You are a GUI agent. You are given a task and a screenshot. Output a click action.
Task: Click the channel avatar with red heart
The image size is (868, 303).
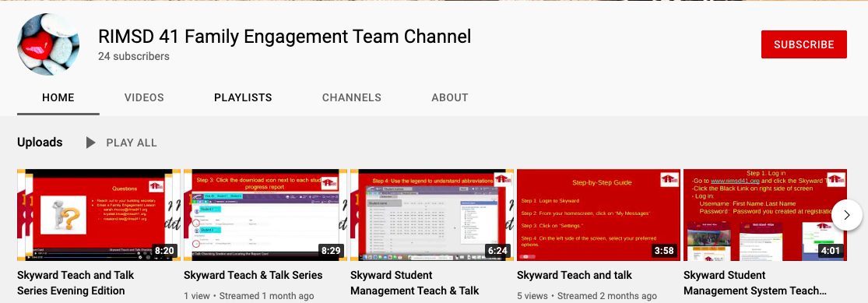pyautogui.click(x=48, y=44)
